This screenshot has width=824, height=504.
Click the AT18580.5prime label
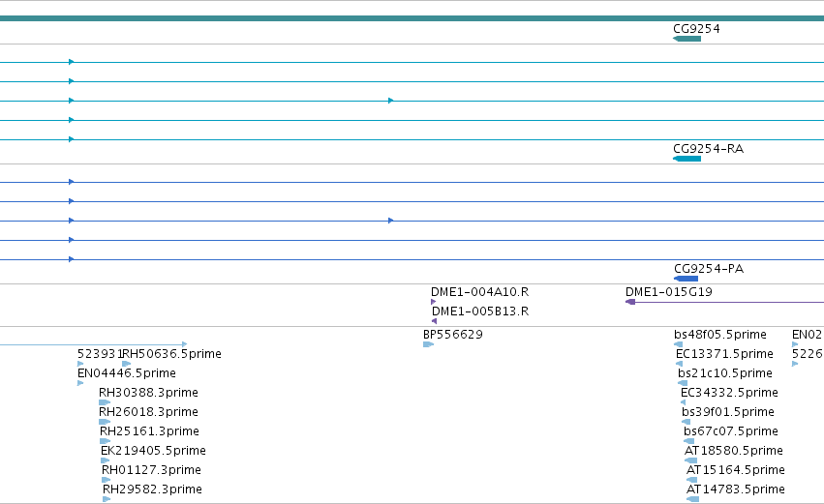[x=734, y=451]
